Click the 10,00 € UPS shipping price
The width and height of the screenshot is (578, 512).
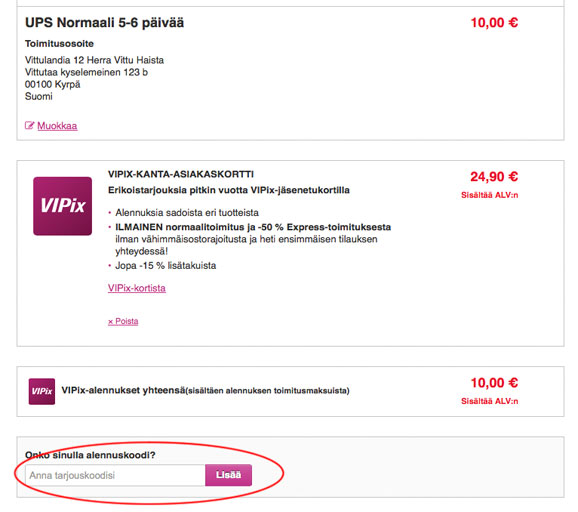click(x=494, y=23)
